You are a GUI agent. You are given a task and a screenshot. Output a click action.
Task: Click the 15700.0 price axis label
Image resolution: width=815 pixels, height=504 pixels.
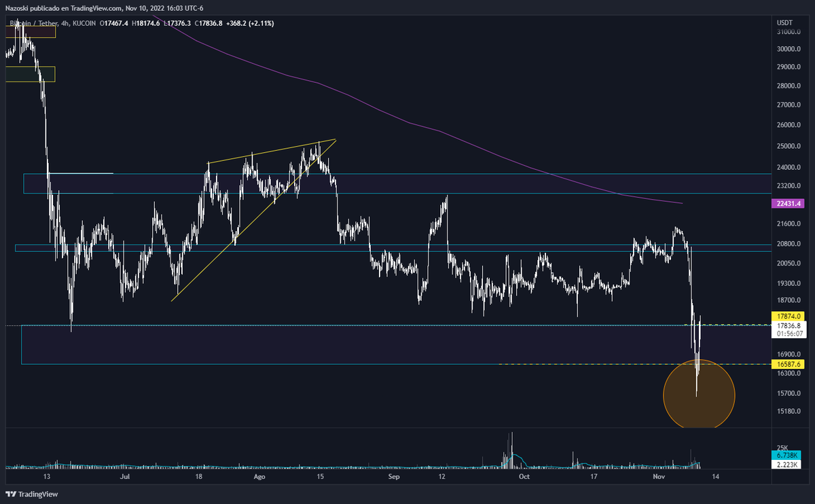(788, 393)
